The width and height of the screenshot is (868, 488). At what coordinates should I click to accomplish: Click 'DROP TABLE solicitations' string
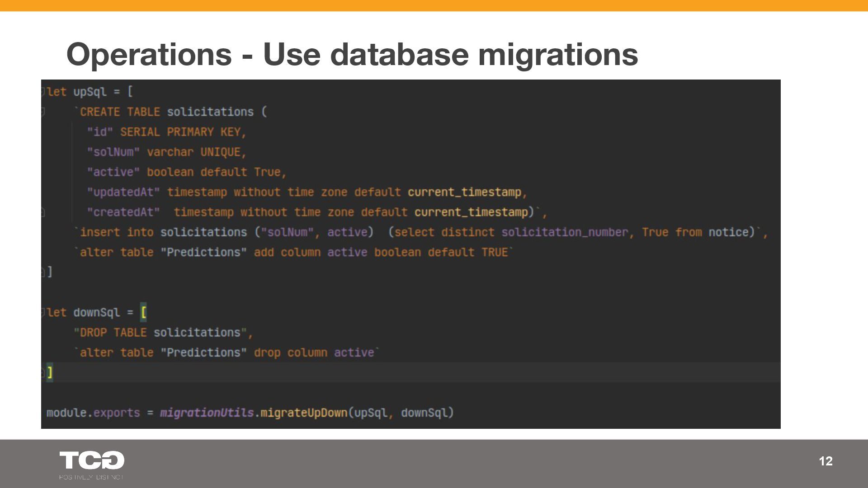point(160,333)
